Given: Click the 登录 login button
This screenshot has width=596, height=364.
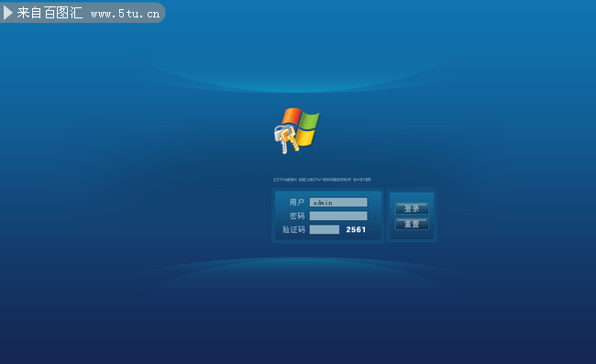Looking at the screenshot, I should [412, 208].
